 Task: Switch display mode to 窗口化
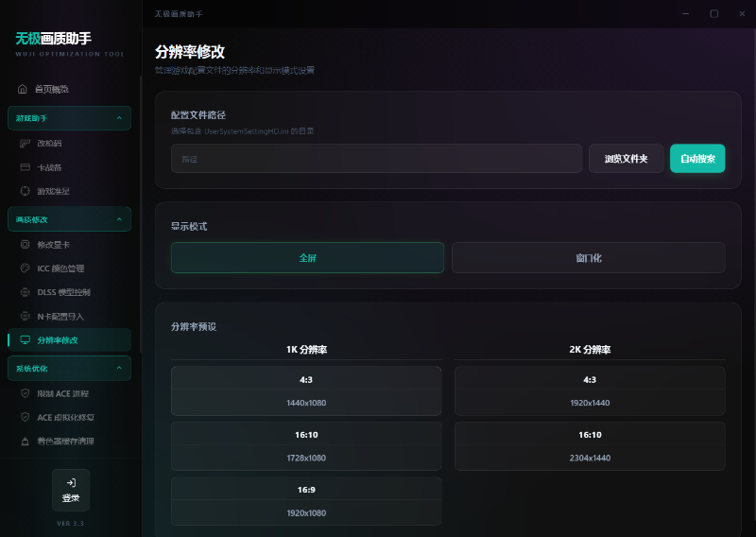pos(588,257)
